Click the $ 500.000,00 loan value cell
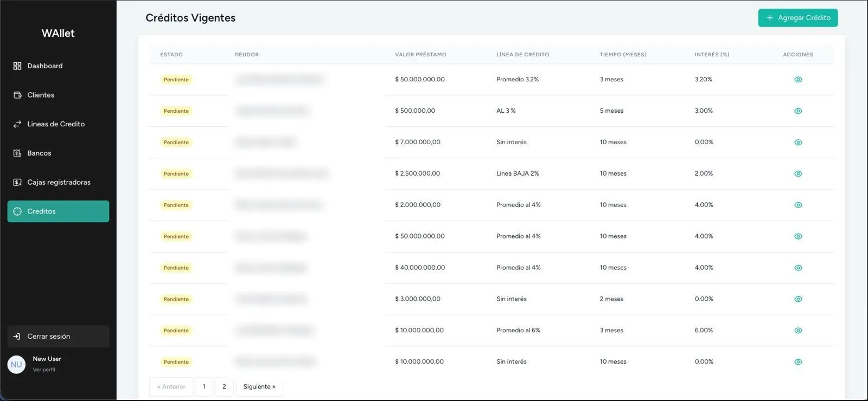 [415, 111]
